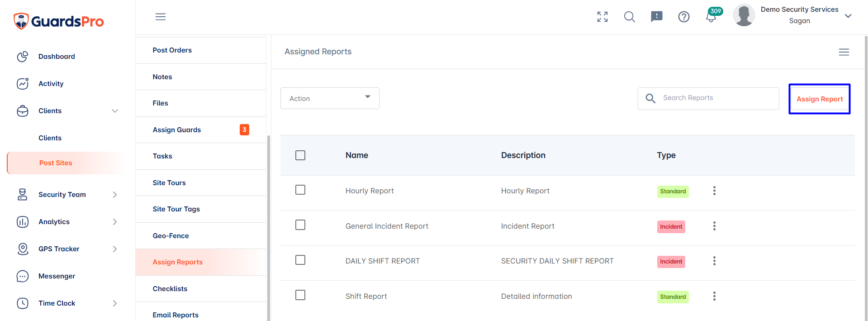Open the feedback chat bubble icon

point(656,17)
